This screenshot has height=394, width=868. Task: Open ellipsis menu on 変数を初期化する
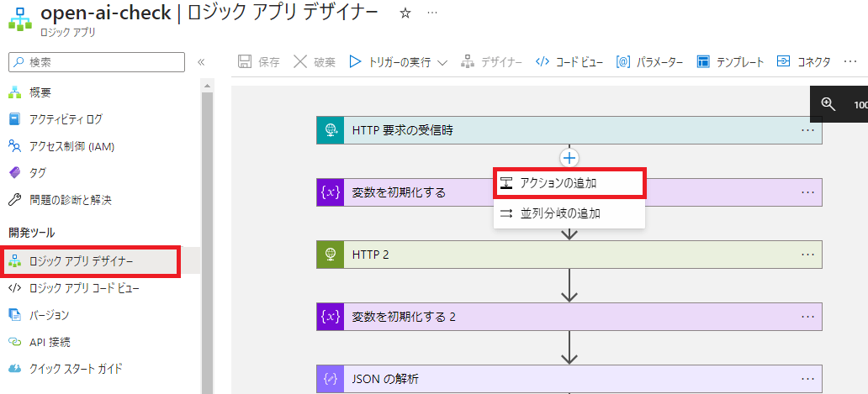point(807,192)
